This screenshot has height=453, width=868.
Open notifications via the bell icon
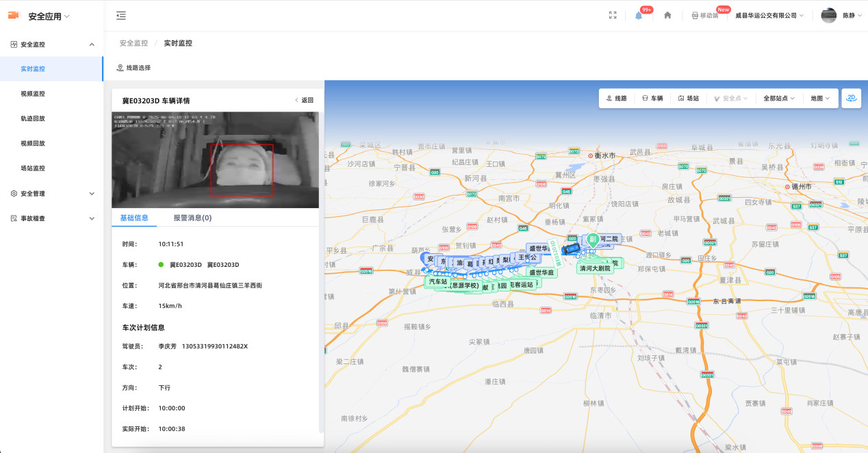[x=639, y=16]
